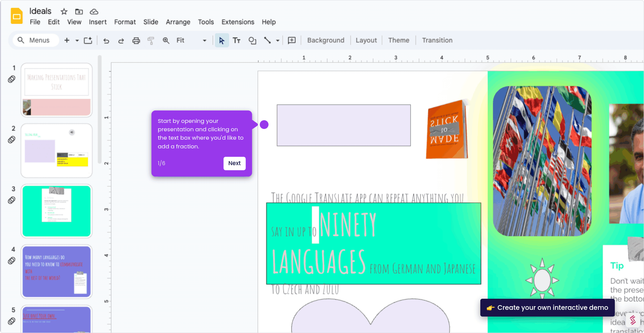Image resolution: width=644 pixels, height=333 pixels.
Task: Choose the Select cursor tool
Action: (x=222, y=40)
